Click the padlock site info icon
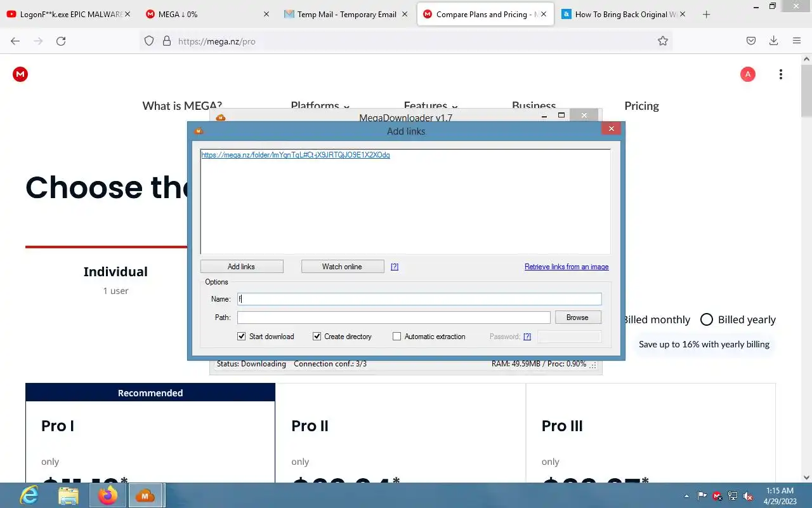 pyautogui.click(x=167, y=41)
